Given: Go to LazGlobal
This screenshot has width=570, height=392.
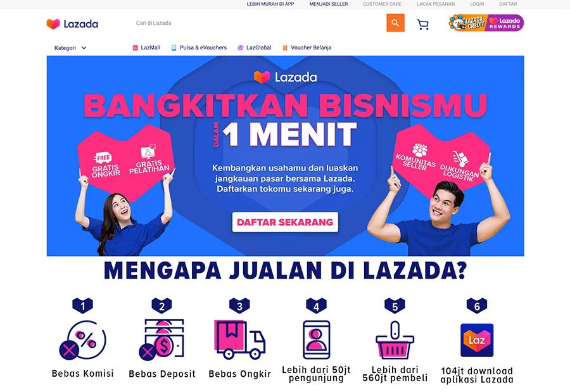Looking at the screenshot, I should click(x=255, y=47).
